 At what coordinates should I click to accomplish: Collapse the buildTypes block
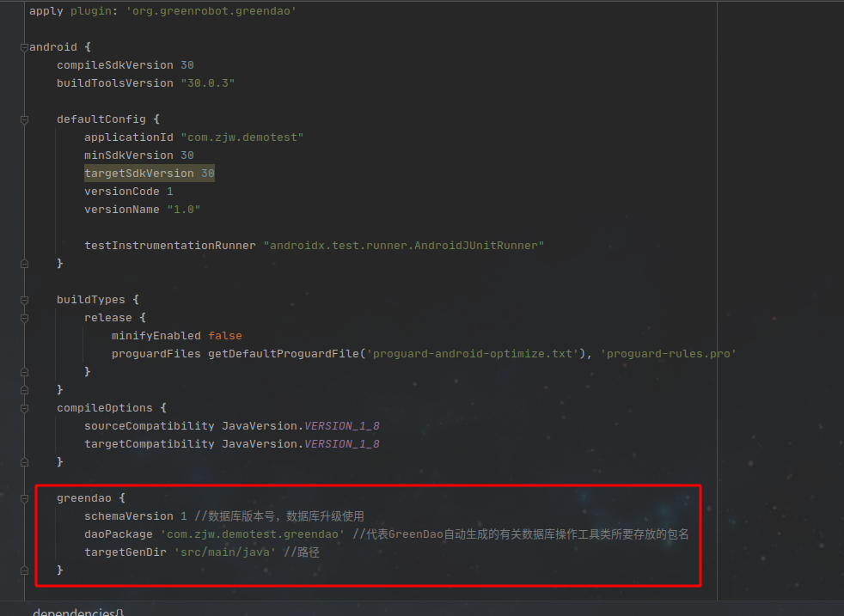pyautogui.click(x=24, y=300)
